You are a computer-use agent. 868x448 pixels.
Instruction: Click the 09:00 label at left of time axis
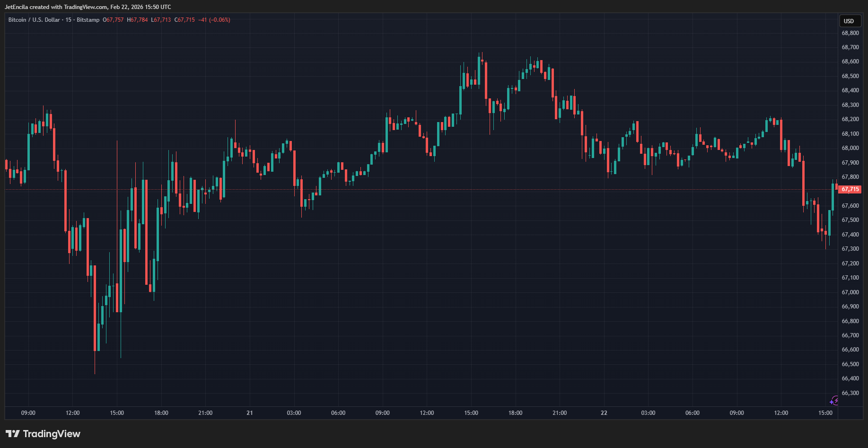point(28,413)
